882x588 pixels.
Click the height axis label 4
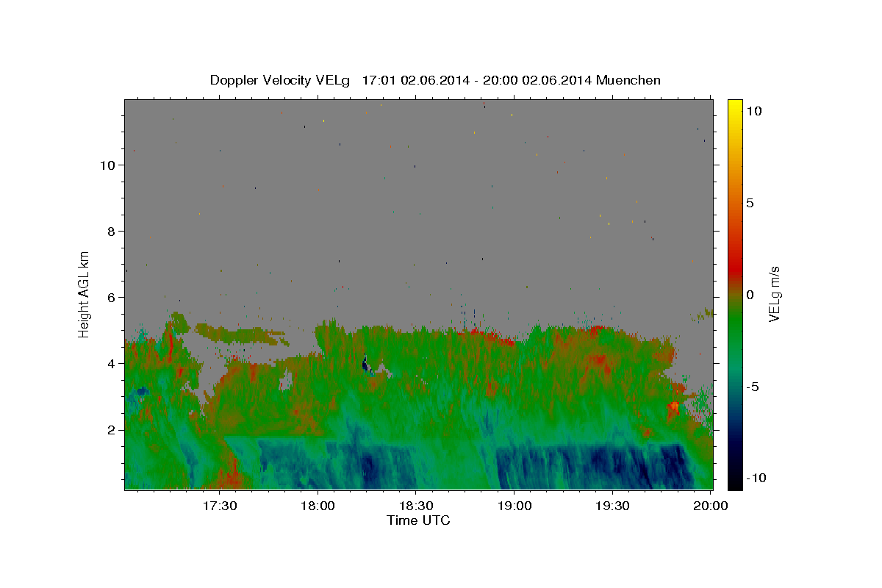click(111, 363)
